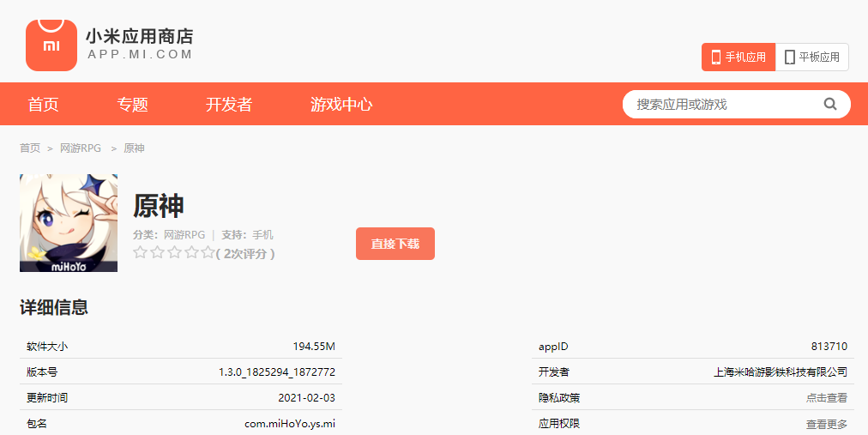Click 点击查看 privacy policy link
868x435 pixels.
[x=826, y=398]
